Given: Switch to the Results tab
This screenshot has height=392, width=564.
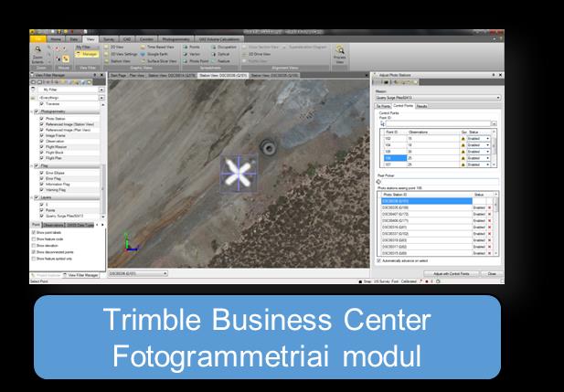Looking at the screenshot, I should pyautogui.click(x=421, y=106).
